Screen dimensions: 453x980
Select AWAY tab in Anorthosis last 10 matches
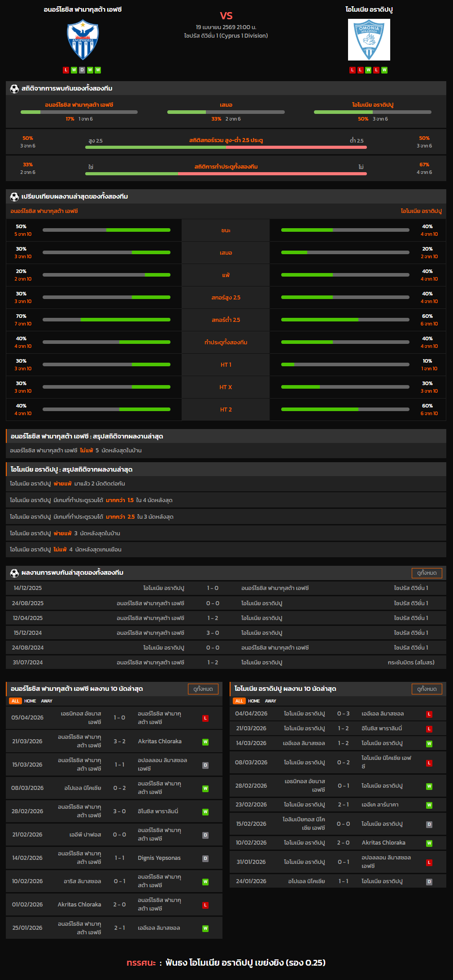[47, 701]
